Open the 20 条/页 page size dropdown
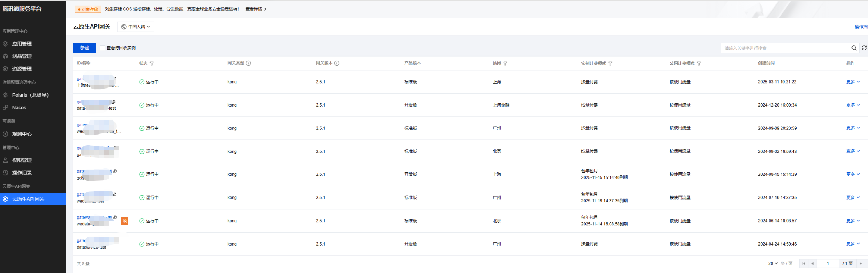Image resolution: width=868 pixels, height=273 pixels. click(x=773, y=263)
